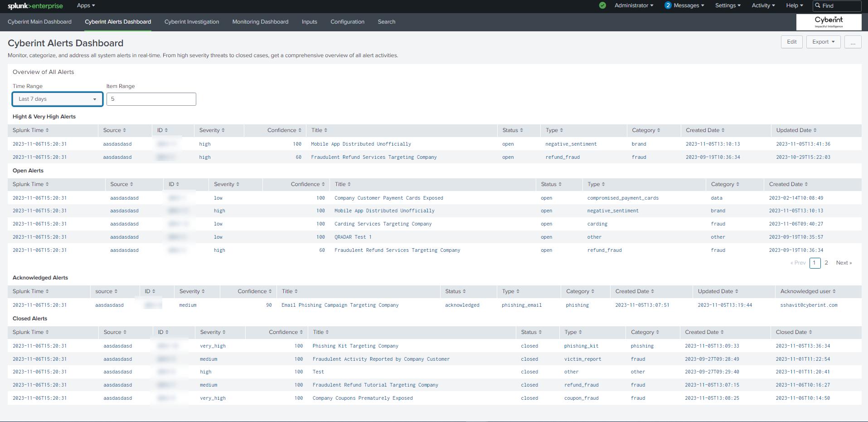The width and height of the screenshot is (868, 422).
Task: Open the Cyberint Investigation tab
Action: pos(192,22)
